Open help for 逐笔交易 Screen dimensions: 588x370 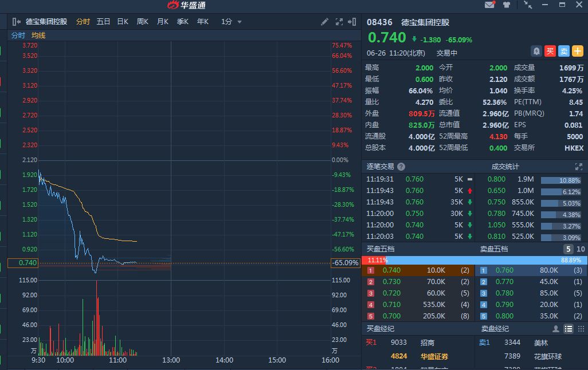tap(401, 167)
